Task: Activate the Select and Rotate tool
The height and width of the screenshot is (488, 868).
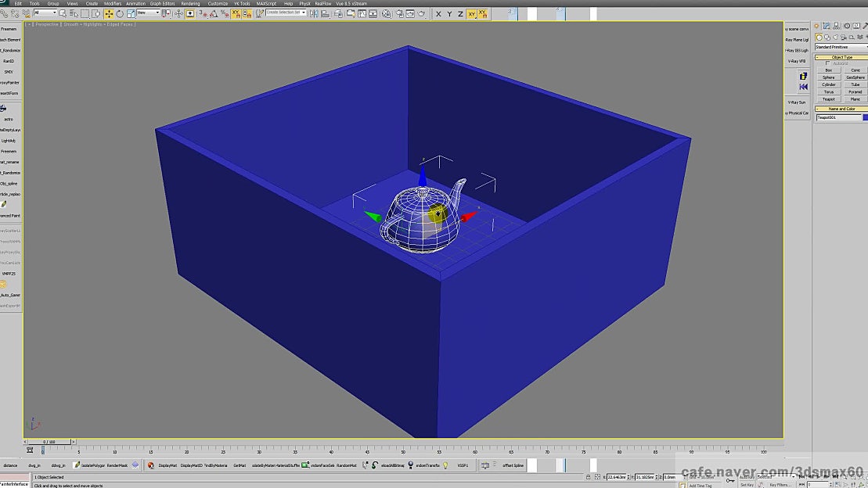Action: 120,13
